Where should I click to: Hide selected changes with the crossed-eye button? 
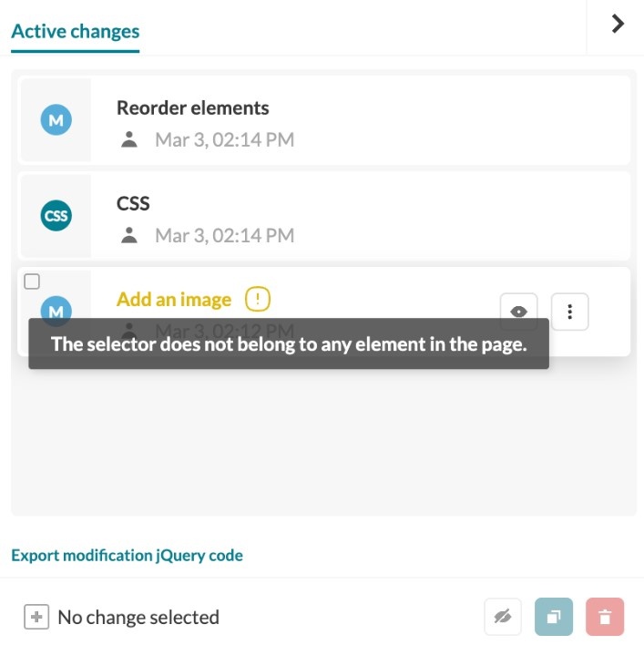[503, 617]
